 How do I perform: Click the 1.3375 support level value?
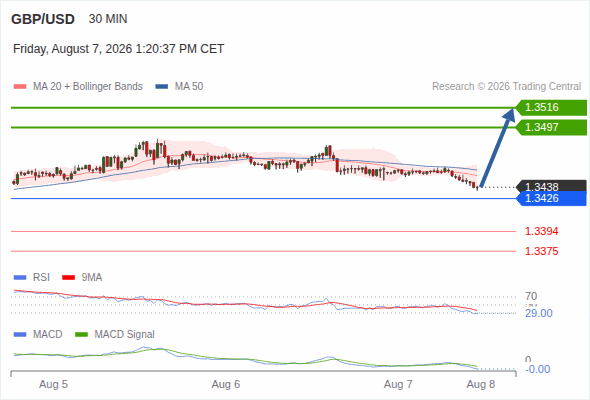tap(541, 251)
